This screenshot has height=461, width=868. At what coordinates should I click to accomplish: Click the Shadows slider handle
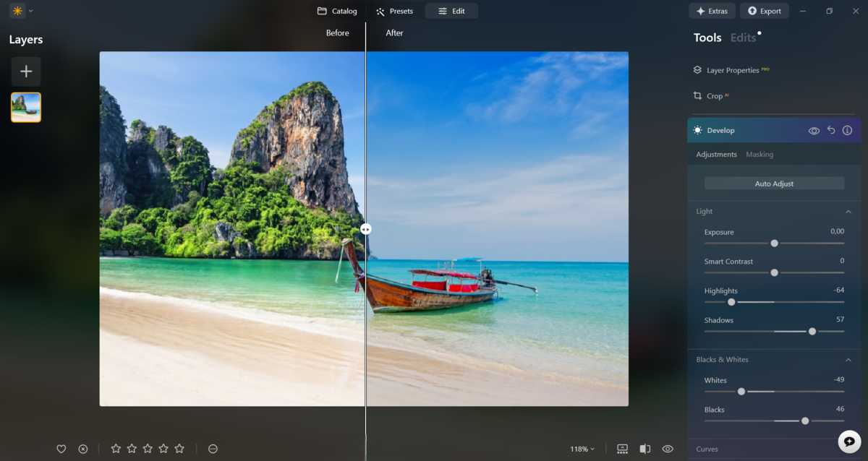(x=812, y=331)
